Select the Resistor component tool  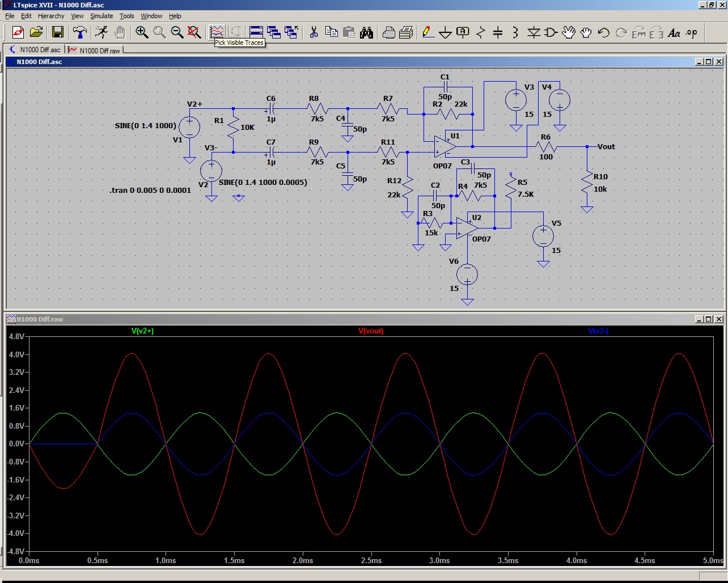pyautogui.click(x=480, y=32)
